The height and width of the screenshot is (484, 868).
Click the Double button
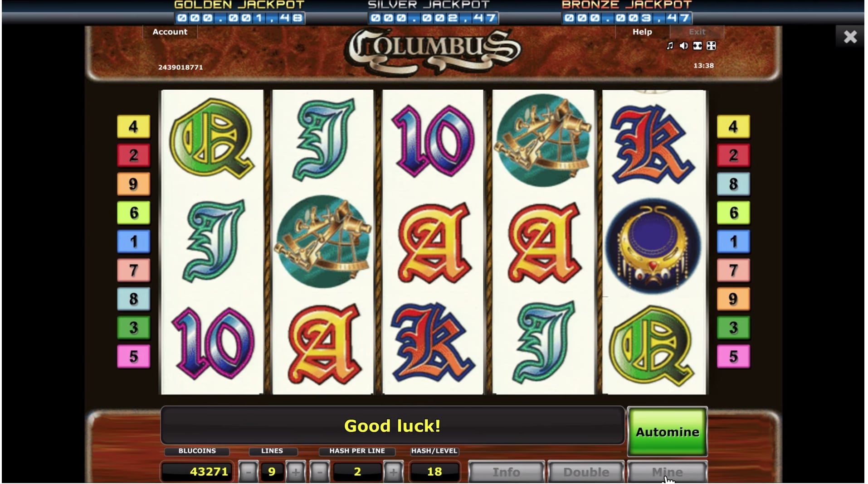click(x=586, y=472)
